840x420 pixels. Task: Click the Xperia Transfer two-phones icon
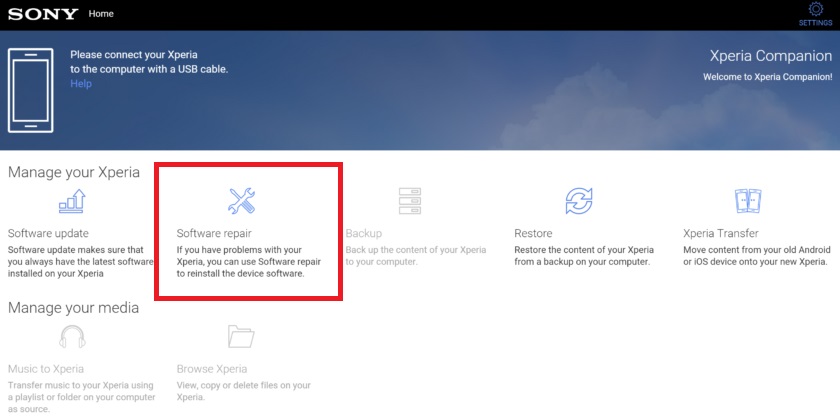coord(748,201)
